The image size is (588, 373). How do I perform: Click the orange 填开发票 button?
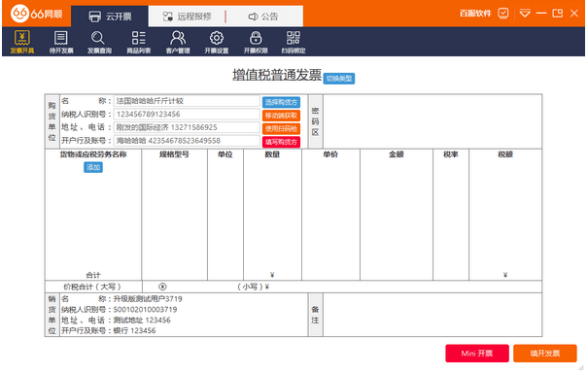pyautogui.click(x=545, y=354)
